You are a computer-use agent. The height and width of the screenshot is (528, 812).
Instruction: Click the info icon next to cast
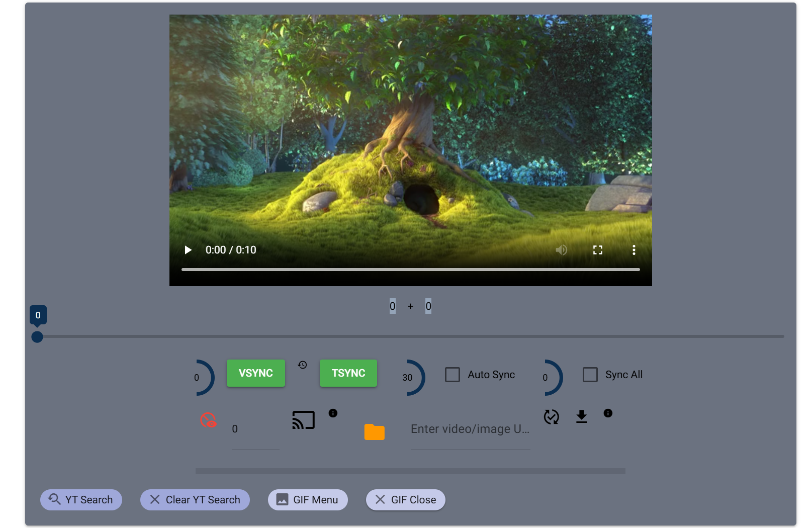point(333,413)
